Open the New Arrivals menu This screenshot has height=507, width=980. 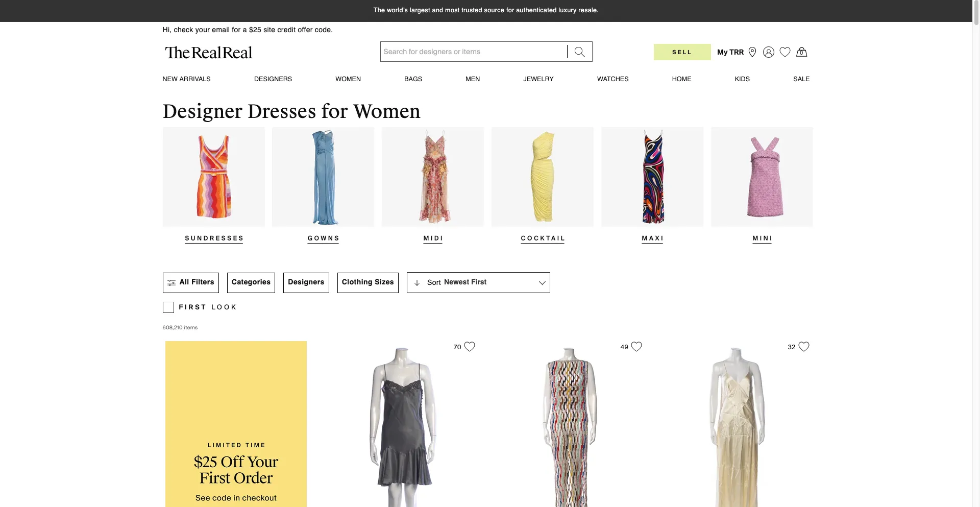(186, 79)
